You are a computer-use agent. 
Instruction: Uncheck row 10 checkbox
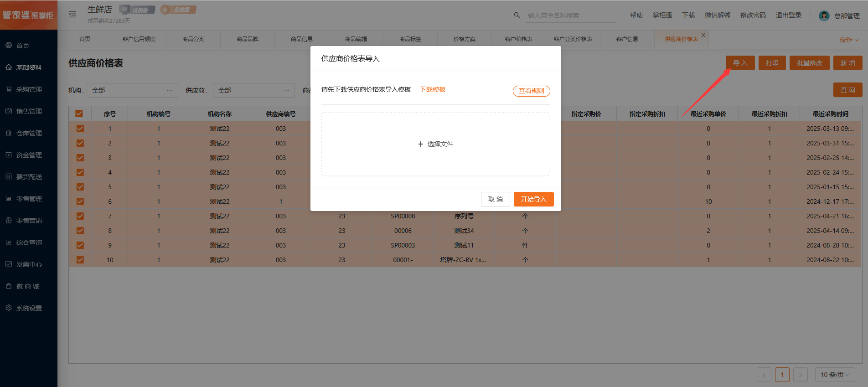point(80,260)
